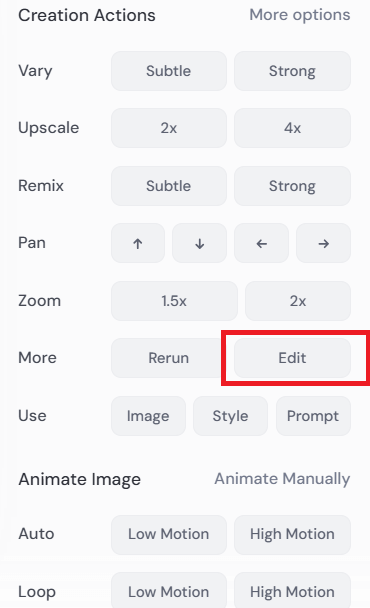Use as Image reference

[x=148, y=416]
